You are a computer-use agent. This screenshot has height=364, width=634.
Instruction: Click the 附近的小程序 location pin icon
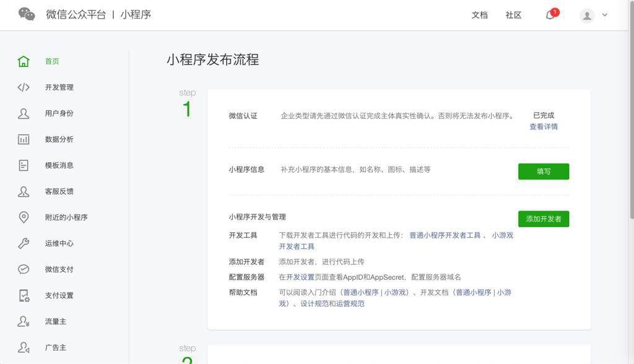coord(24,217)
